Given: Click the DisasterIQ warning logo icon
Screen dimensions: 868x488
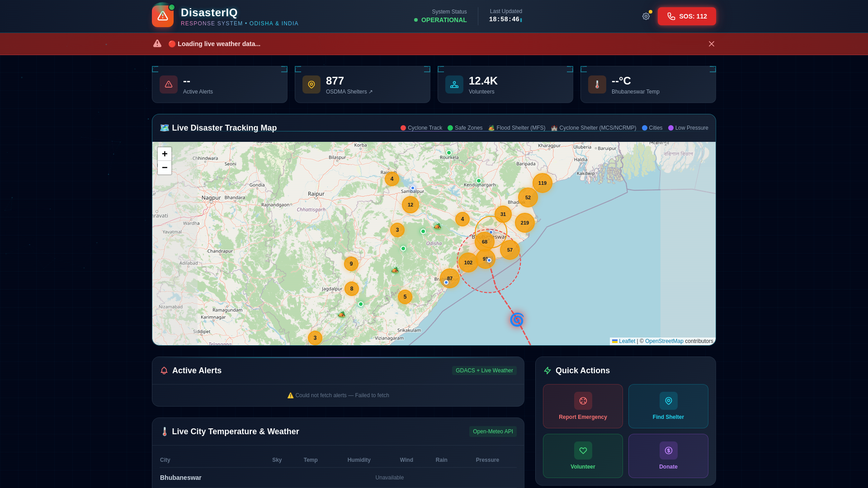Looking at the screenshot, I should pyautogui.click(x=163, y=16).
